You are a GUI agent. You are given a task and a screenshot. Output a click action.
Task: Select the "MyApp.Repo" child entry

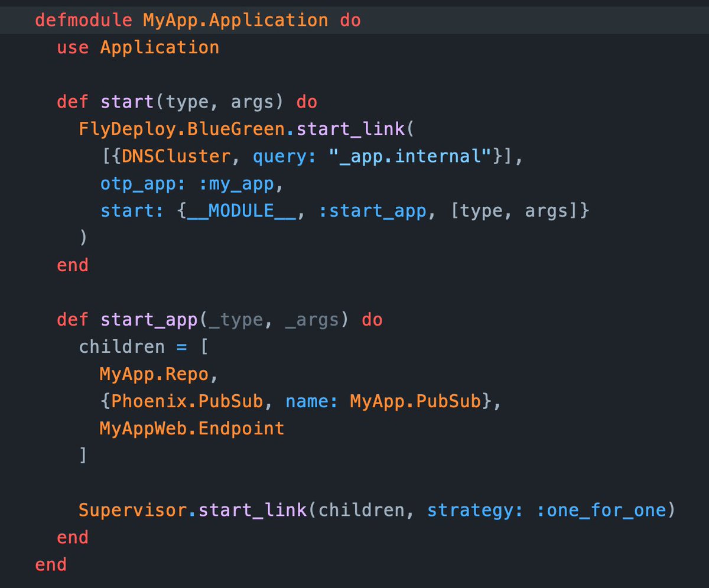(154, 373)
